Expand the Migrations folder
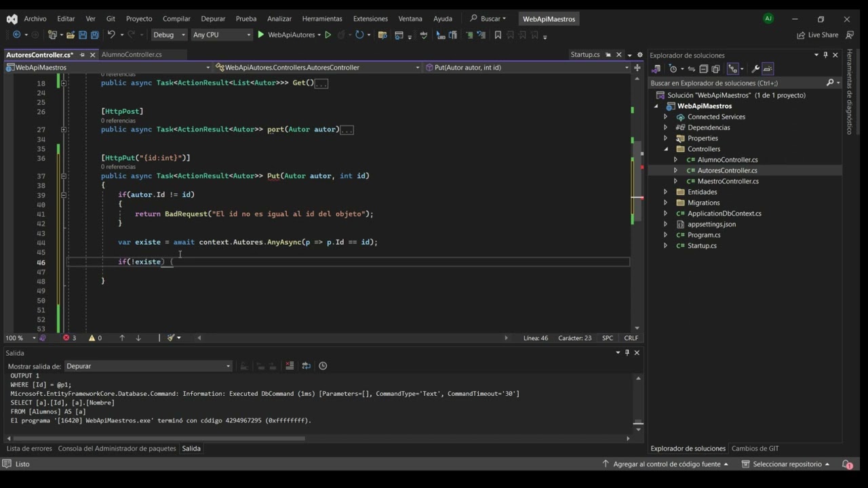868x488 pixels. point(665,203)
